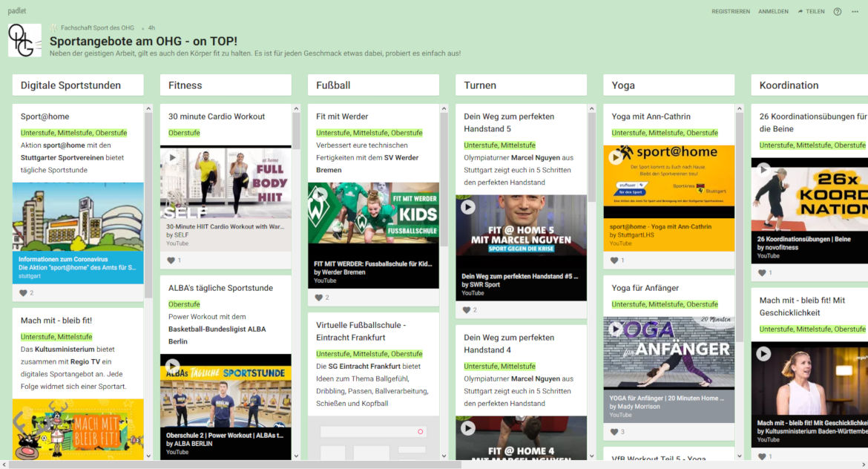Select the Koordination column header

pos(810,85)
